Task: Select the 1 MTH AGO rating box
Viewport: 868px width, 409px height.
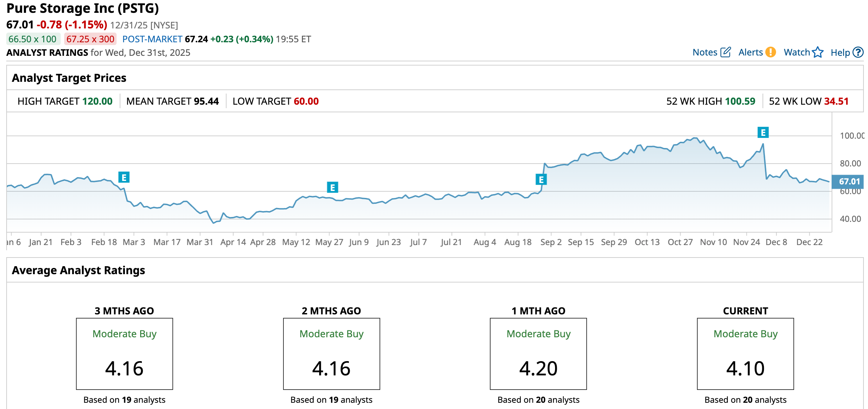Action: [x=538, y=354]
